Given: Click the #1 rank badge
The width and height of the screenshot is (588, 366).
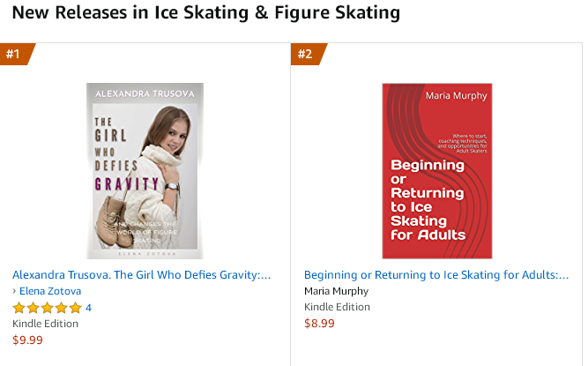Looking at the screenshot, I should pyautogui.click(x=15, y=55).
